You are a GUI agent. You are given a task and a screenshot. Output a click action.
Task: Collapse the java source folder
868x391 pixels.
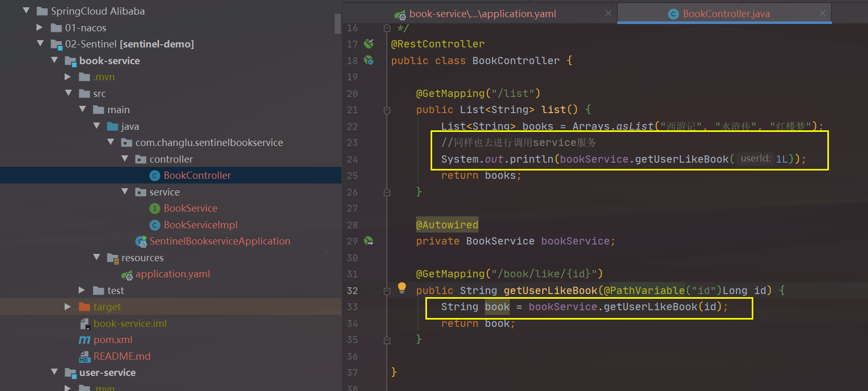(96, 126)
